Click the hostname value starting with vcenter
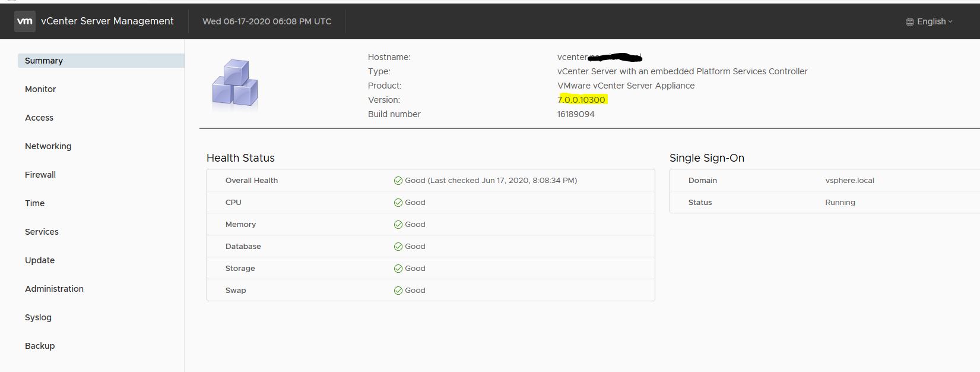This screenshot has width=980, height=372. coord(600,57)
